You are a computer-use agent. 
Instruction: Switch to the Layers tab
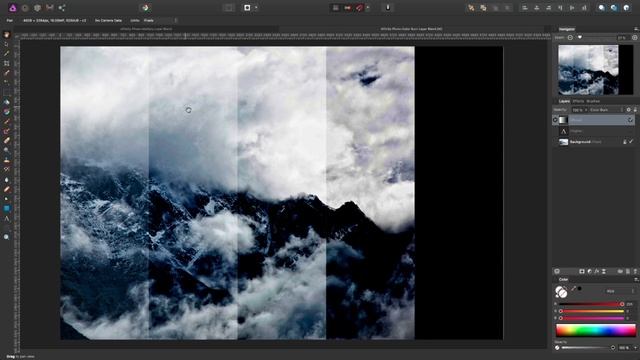564,101
